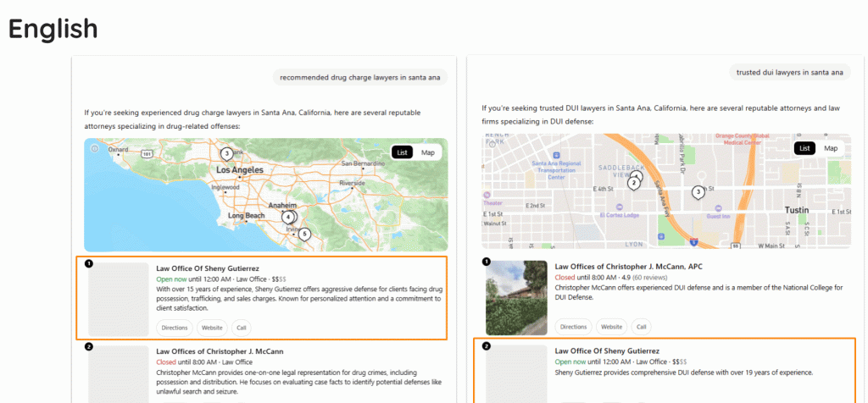Click the Theater marker icon on the map
Image resolution: width=868 pixels, height=403 pixels.
pyautogui.click(x=487, y=195)
